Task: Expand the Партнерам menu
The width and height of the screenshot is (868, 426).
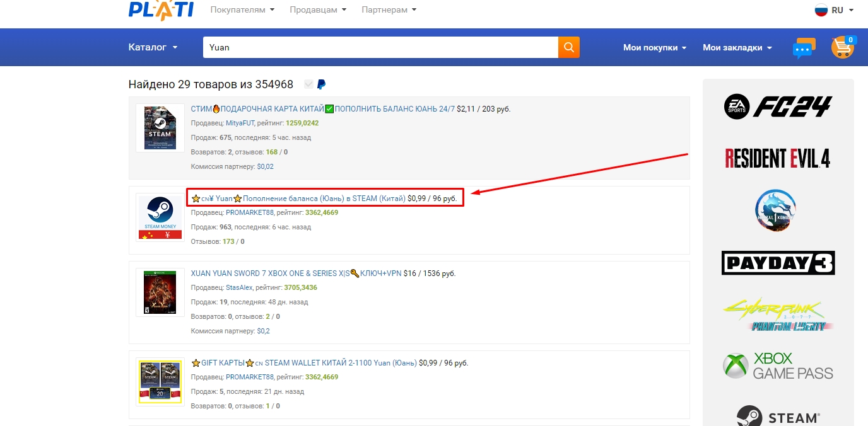Action: 389,10
